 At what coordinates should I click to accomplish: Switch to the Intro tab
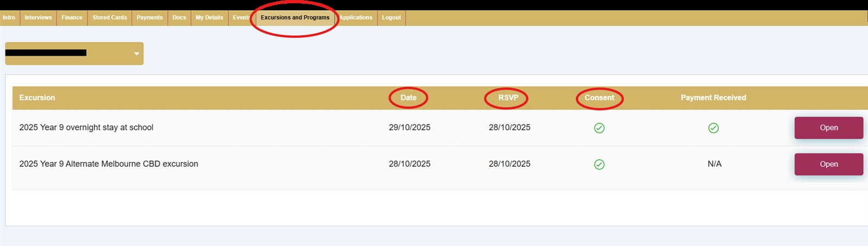coord(9,18)
